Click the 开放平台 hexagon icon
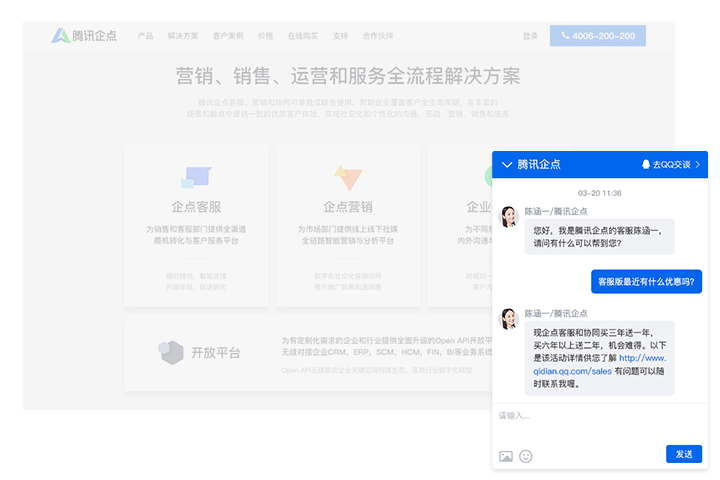 (171, 352)
